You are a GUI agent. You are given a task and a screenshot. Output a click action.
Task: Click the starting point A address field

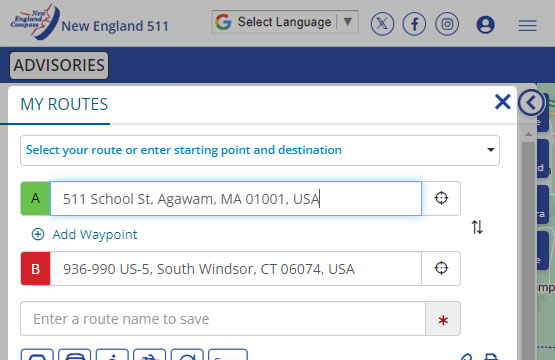(236, 199)
